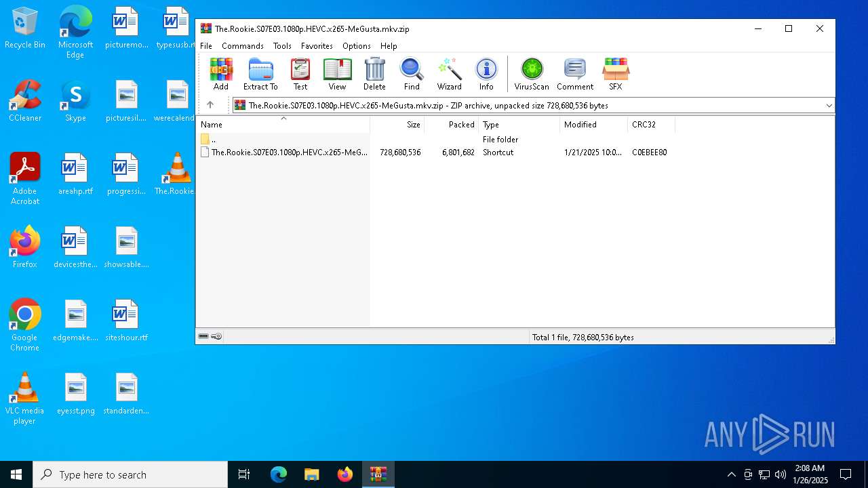Open the Commands menu
Image resolution: width=868 pixels, height=488 pixels.
pyautogui.click(x=243, y=46)
